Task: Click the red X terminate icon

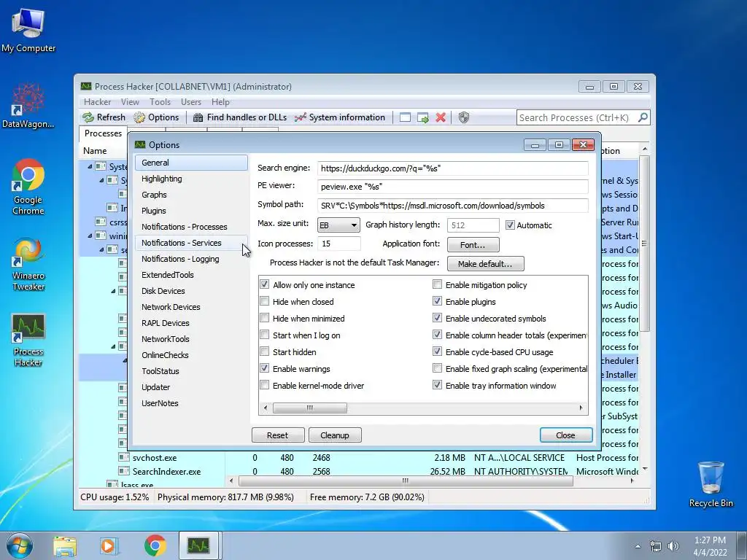Action: coord(441,117)
